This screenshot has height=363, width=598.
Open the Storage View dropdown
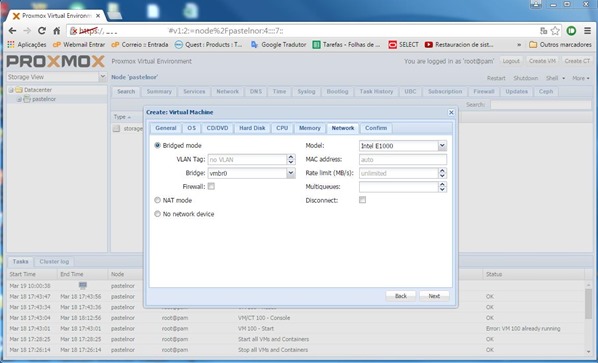click(102, 77)
